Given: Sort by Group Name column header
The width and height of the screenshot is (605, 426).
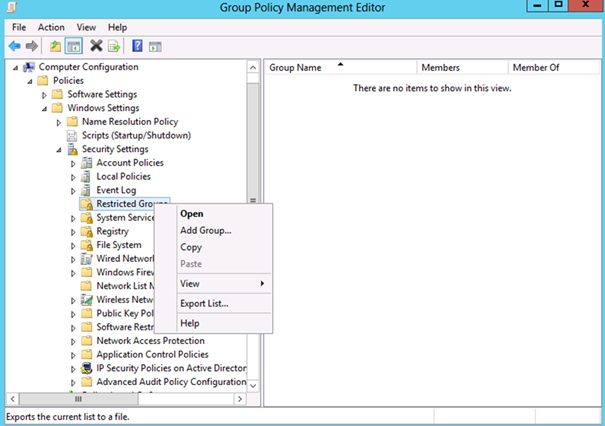Looking at the screenshot, I should [x=341, y=68].
